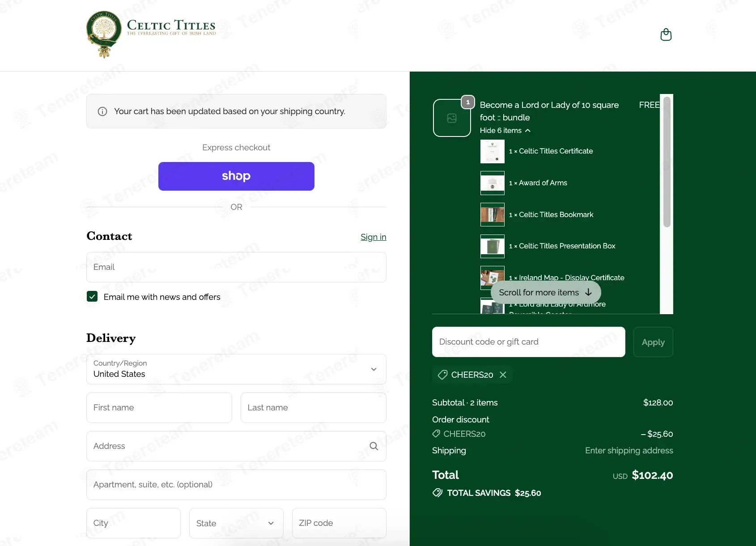Image resolution: width=756 pixels, height=546 pixels.
Task: Click the Celtic Titles Bookmark thumbnail
Action: 492,215
